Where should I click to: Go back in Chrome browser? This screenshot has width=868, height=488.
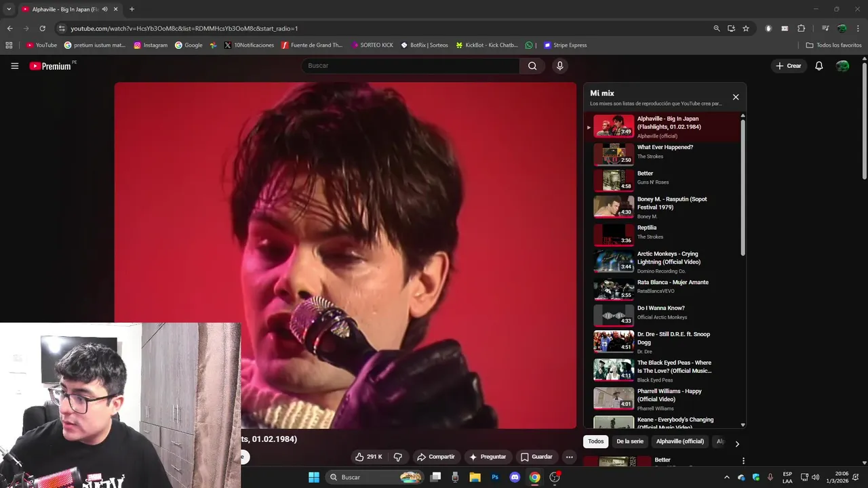[9, 28]
